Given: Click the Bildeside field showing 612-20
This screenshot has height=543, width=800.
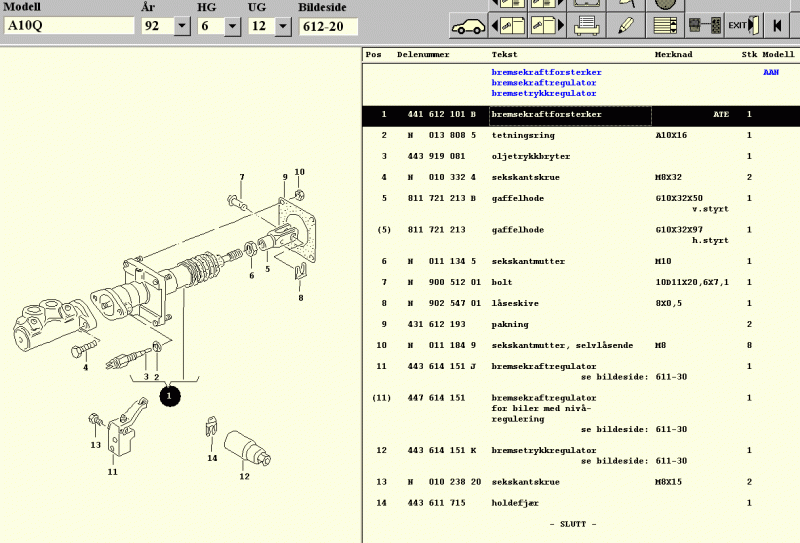Looking at the screenshot, I should [327, 26].
